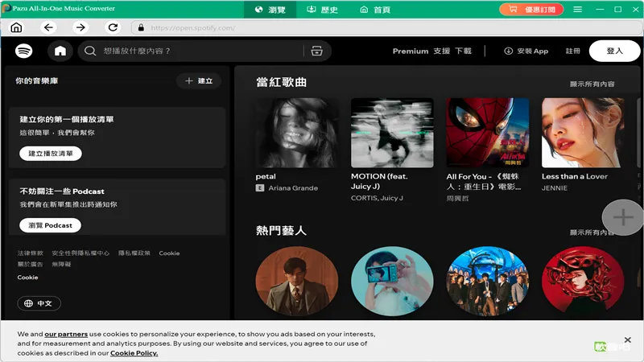Show all 當紅歌曲 content link
Image resolution: width=644 pixels, height=362 pixels.
tap(592, 84)
